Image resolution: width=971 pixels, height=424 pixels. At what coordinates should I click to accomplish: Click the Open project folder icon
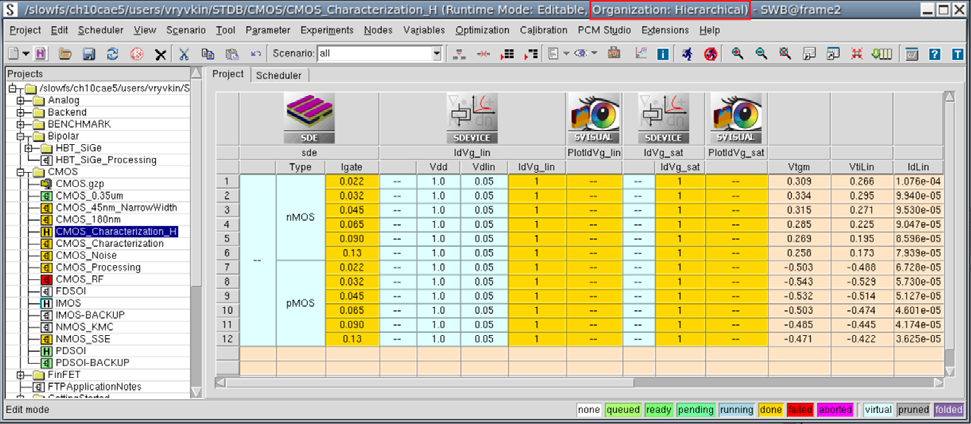65,53
